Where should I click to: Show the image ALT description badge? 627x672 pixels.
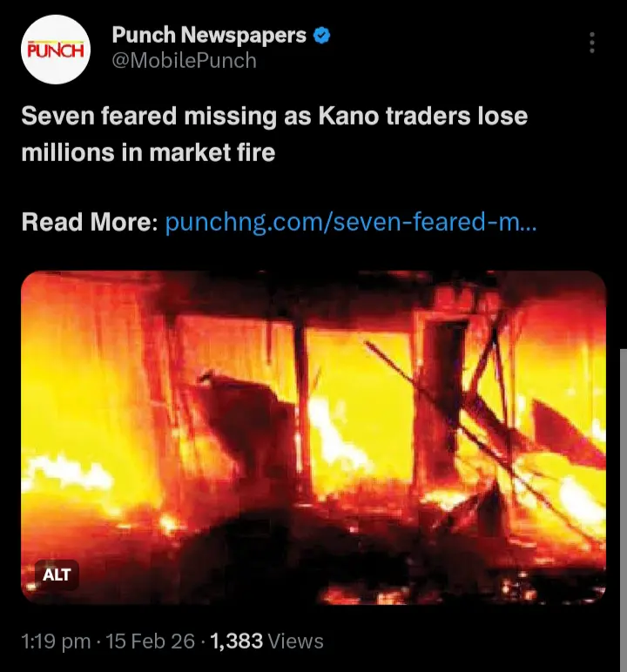57,575
